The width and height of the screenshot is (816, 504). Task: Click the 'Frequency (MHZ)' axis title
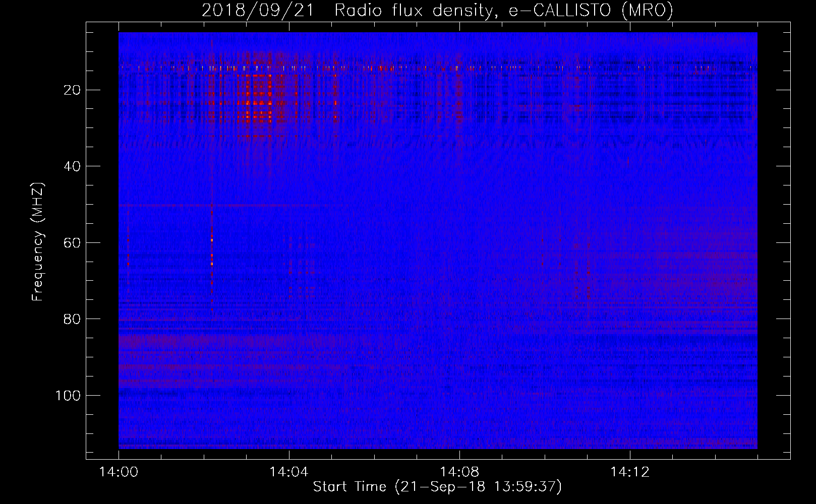point(38,242)
